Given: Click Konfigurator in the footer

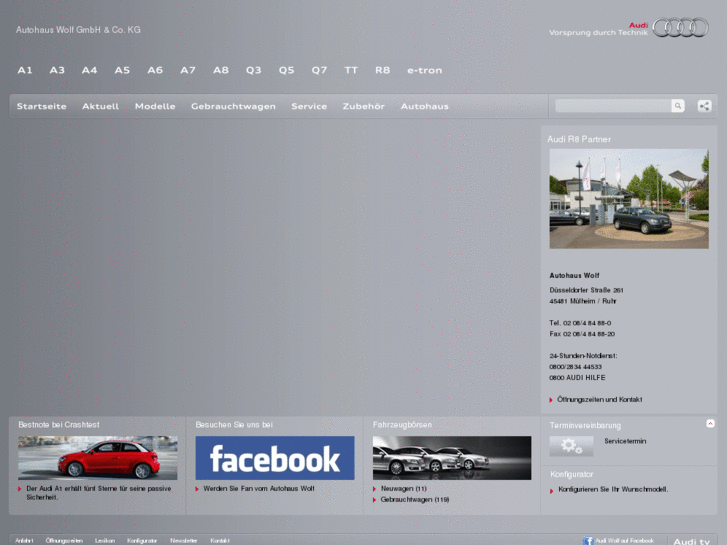Looking at the screenshot, I should [x=142, y=541].
